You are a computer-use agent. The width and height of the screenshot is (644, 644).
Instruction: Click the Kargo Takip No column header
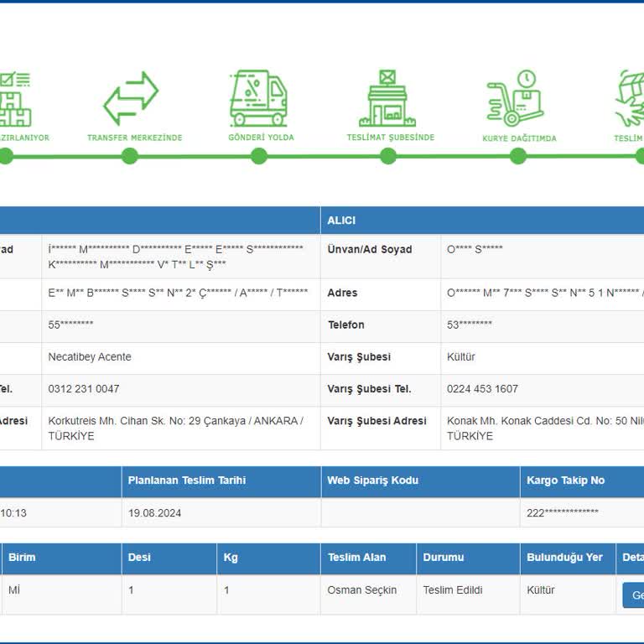click(582, 480)
